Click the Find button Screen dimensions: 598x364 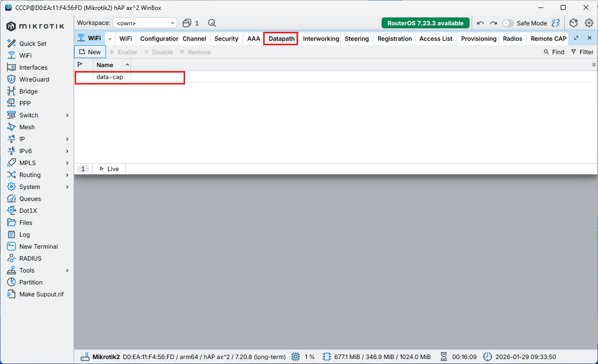click(x=554, y=52)
